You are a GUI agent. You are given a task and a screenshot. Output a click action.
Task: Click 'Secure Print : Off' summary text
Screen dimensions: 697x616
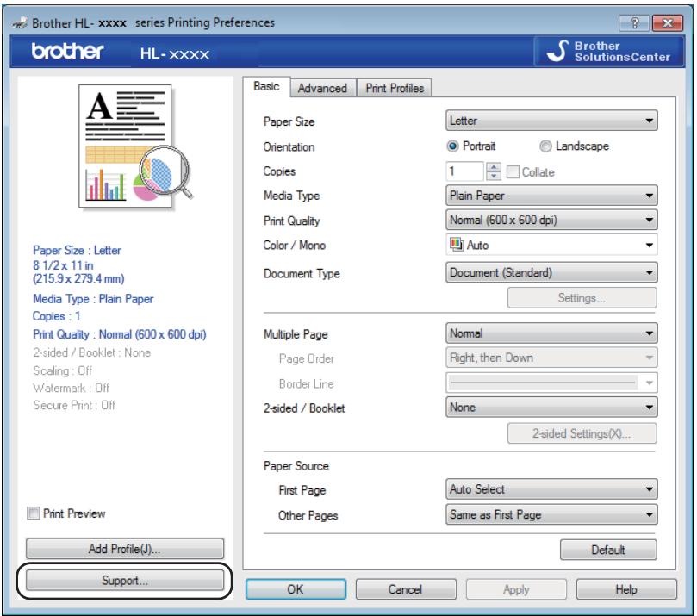click(74, 405)
